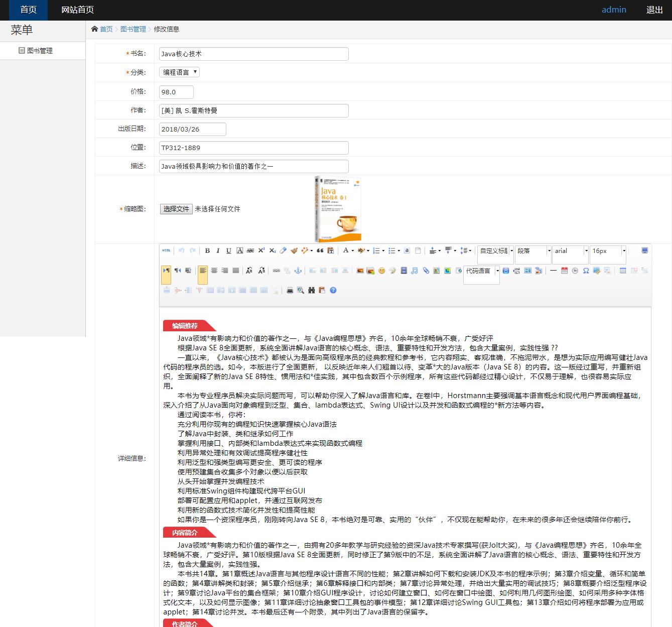Attach a file with the paperclip icon
The height and width of the screenshot is (627, 672).
coord(426,271)
